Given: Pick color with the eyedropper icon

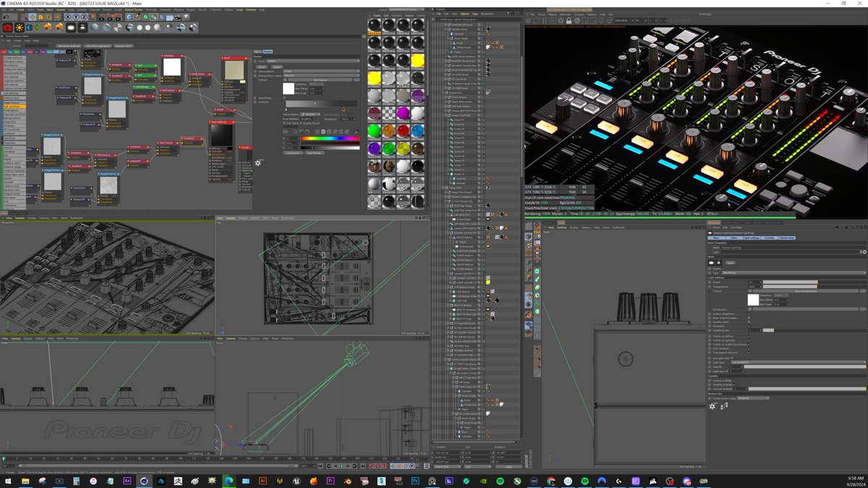Looking at the screenshot, I should click(357, 132).
